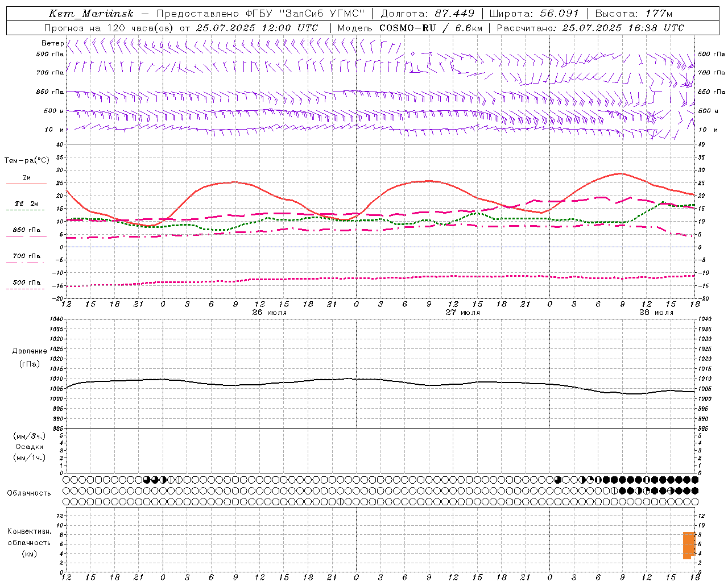Image resolution: width=728 pixels, height=582 pixels.
Task: Click the 26 июля date label
Action: (270, 312)
